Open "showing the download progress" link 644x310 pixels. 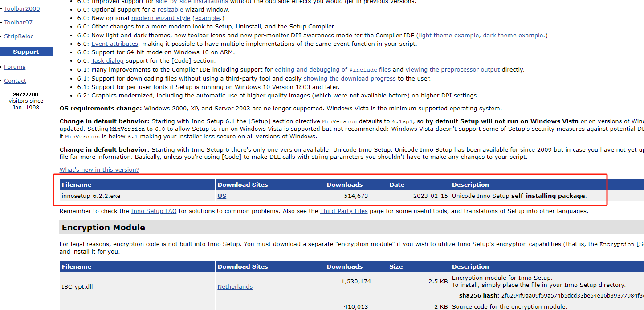click(350, 78)
